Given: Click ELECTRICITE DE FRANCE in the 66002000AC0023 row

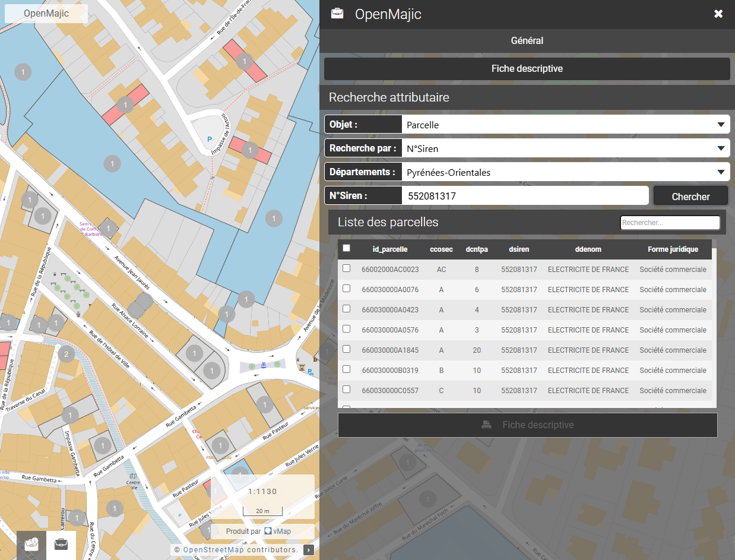Looking at the screenshot, I should click(x=588, y=270).
